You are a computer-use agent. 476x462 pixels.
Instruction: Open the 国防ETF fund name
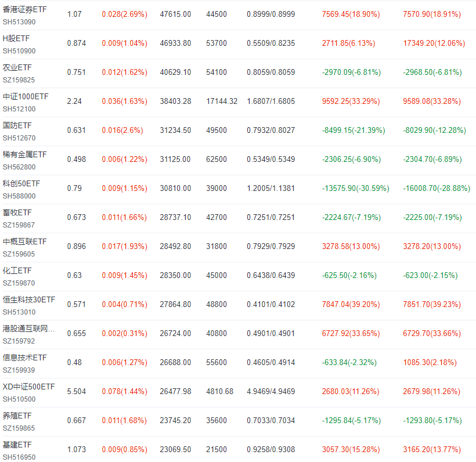point(17,126)
